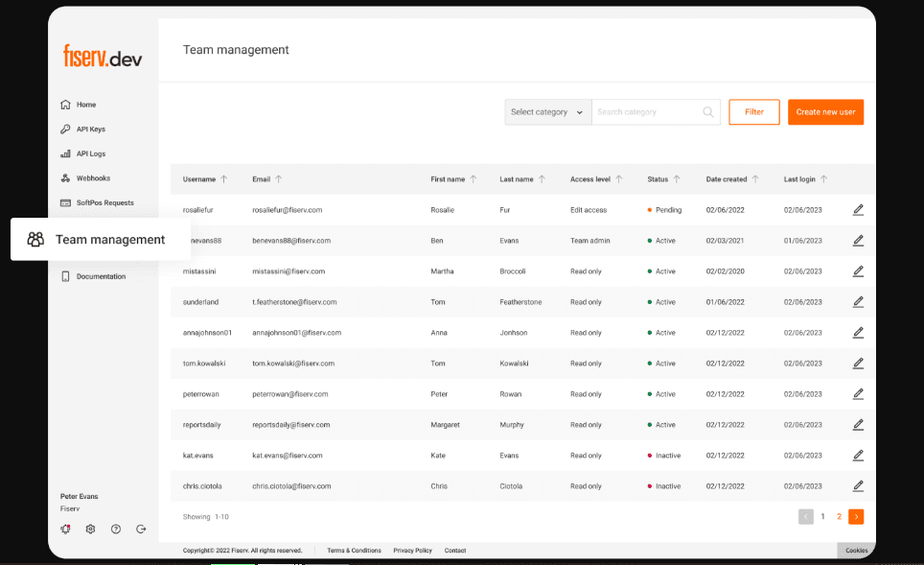Edit user rosaliefur with pencil icon
The image size is (924, 565).
click(x=858, y=210)
